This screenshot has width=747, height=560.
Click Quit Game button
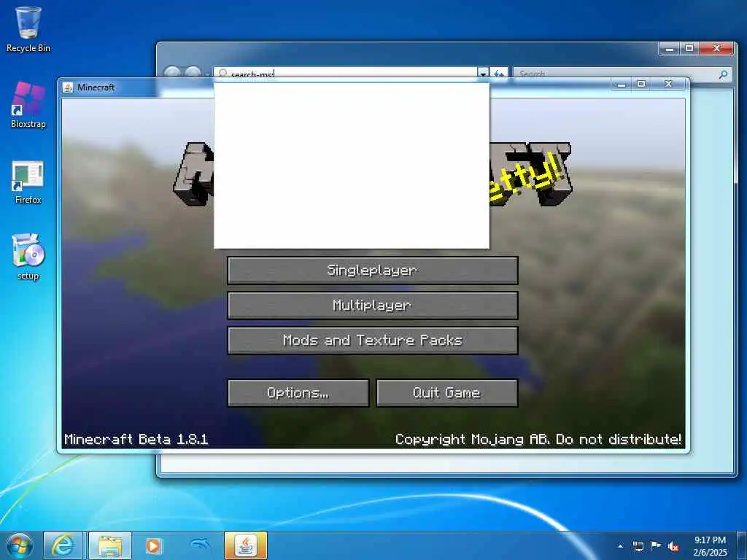pyautogui.click(x=447, y=393)
